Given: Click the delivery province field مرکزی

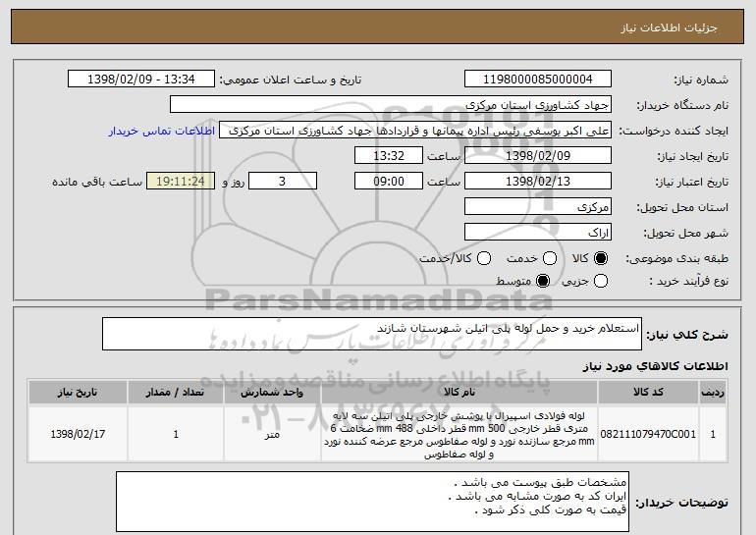Looking at the screenshot, I should tap(538, 207).
